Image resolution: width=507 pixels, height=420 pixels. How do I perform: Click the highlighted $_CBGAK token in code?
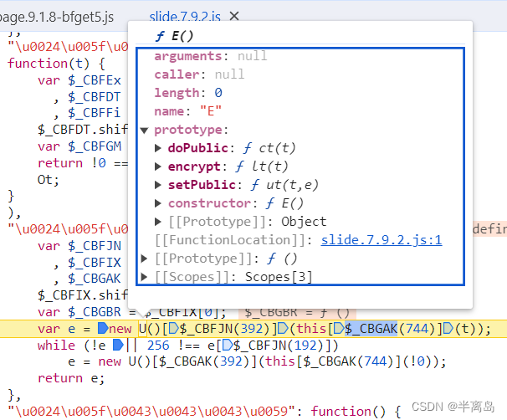point(371,329)
